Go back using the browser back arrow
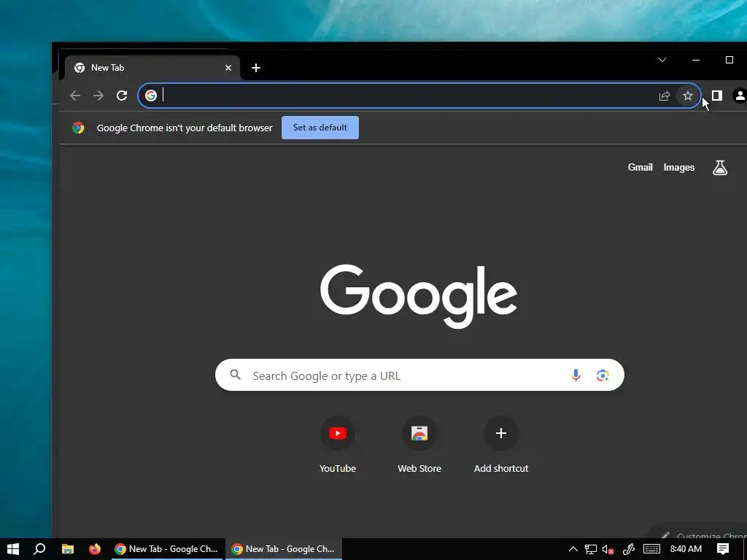 75,96
